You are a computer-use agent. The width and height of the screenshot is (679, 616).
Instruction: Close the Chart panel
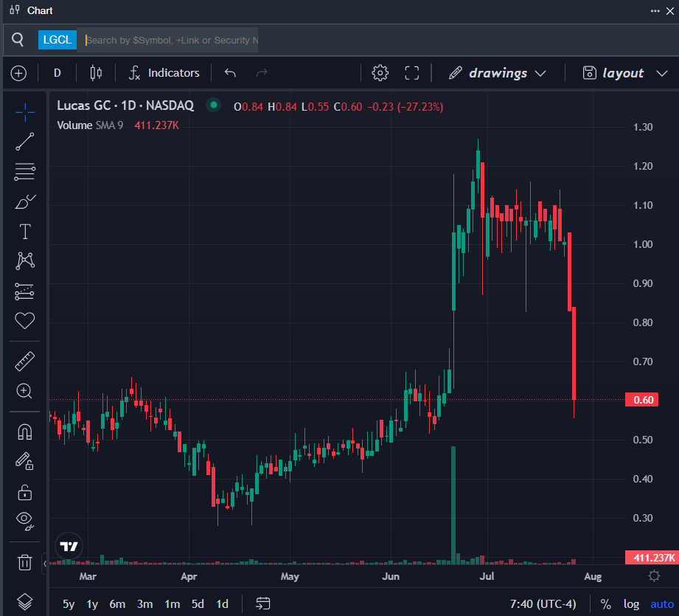tap(670, 11)
